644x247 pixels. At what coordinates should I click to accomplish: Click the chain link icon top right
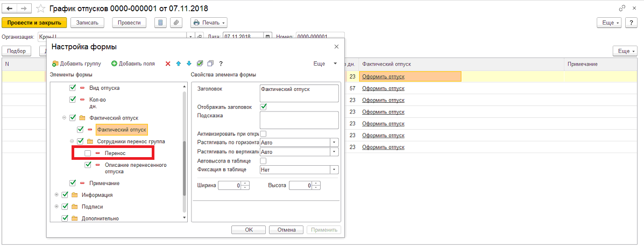[622, 8]
